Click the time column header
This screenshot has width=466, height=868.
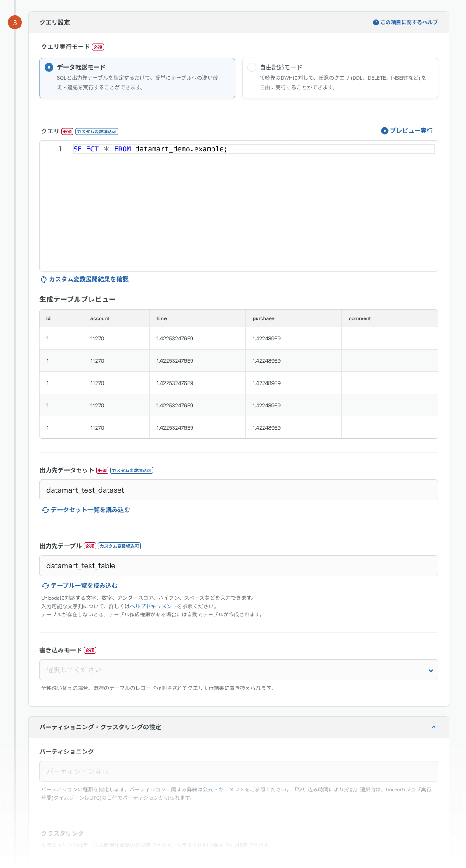point(161,318)
